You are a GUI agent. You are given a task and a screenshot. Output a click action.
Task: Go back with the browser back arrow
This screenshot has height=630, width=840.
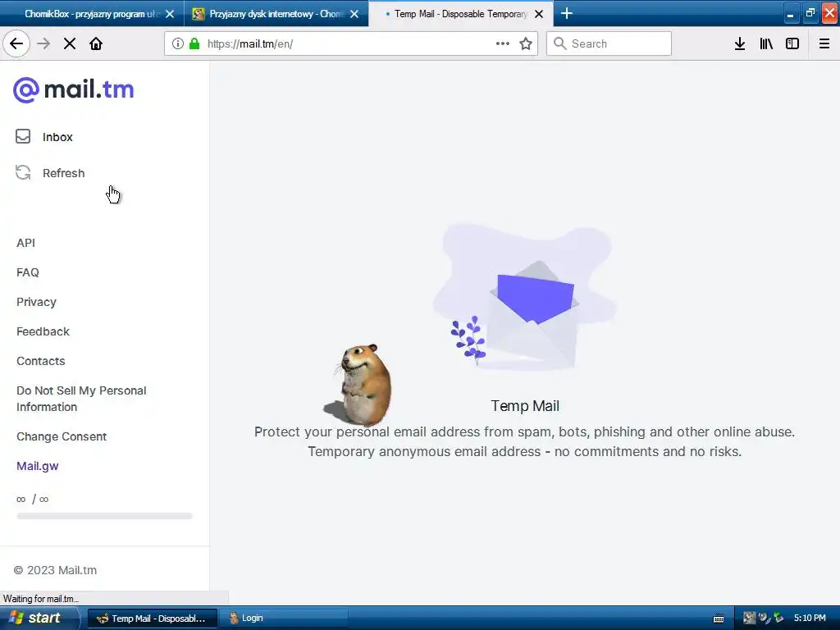pos(16,43)
